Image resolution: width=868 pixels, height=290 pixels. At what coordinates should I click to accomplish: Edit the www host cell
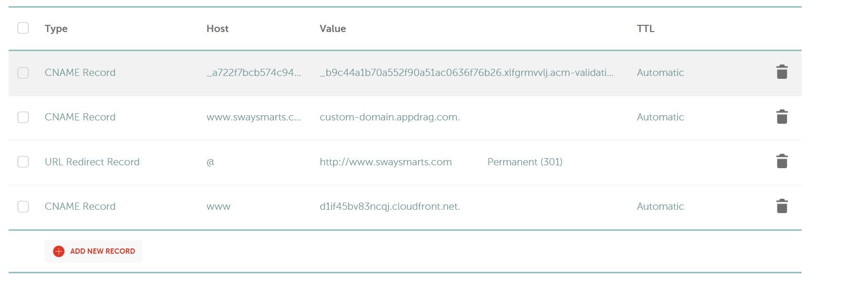(x=218, y=207)
